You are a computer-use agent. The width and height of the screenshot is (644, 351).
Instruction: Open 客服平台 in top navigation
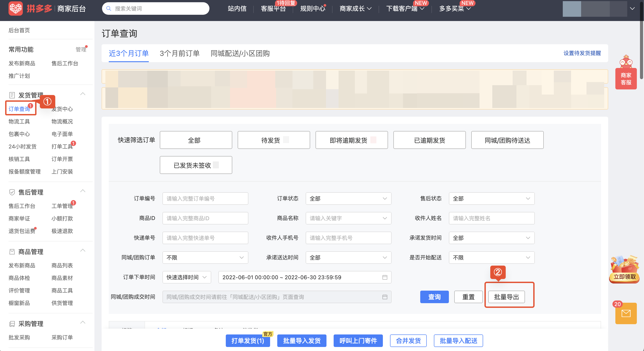(x=273, y=8)
